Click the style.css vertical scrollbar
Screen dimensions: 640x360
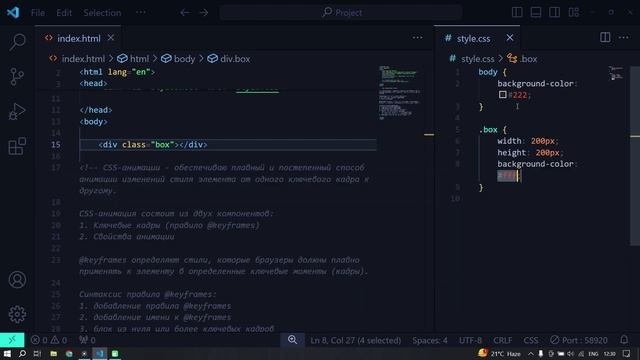pyautogui.click(x=635, y=156)
